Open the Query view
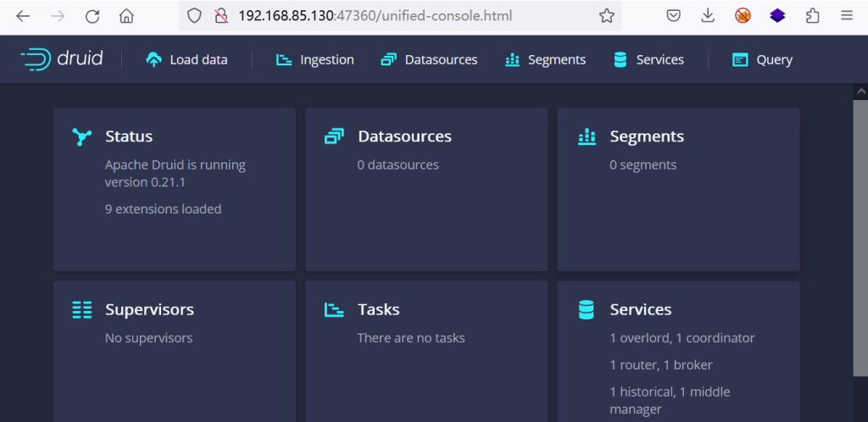 pos(762,59)
